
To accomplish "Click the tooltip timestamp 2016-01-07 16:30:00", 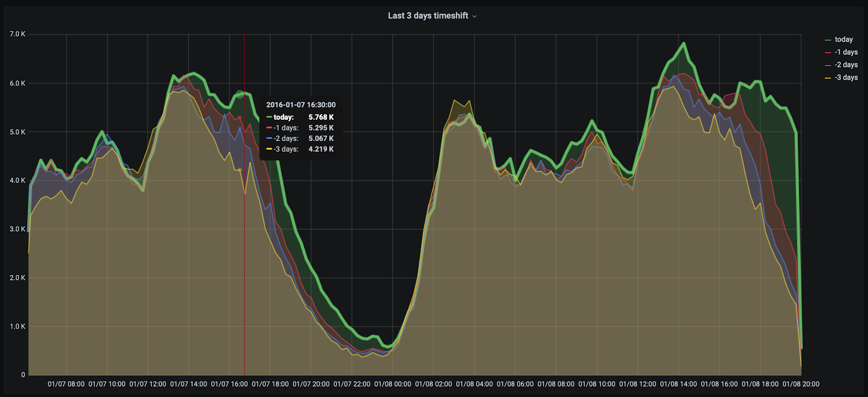I will coord(301,105).
